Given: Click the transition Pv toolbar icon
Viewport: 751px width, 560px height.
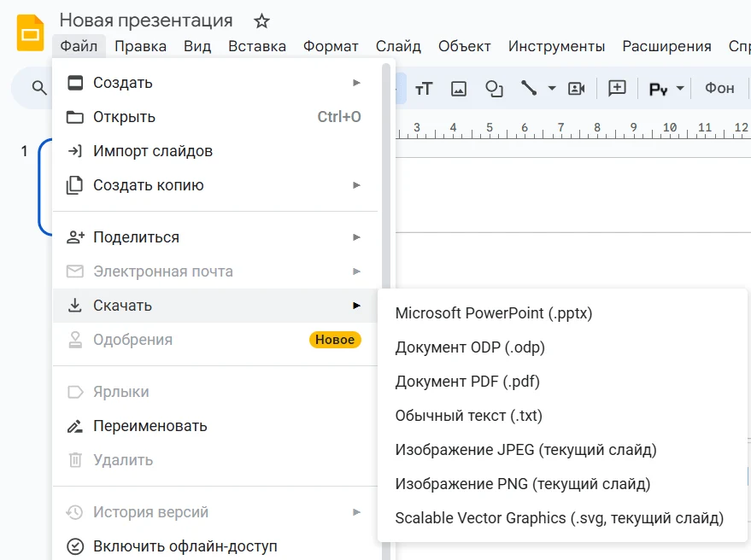Looking at the screenshot, I should click(658, 89).
